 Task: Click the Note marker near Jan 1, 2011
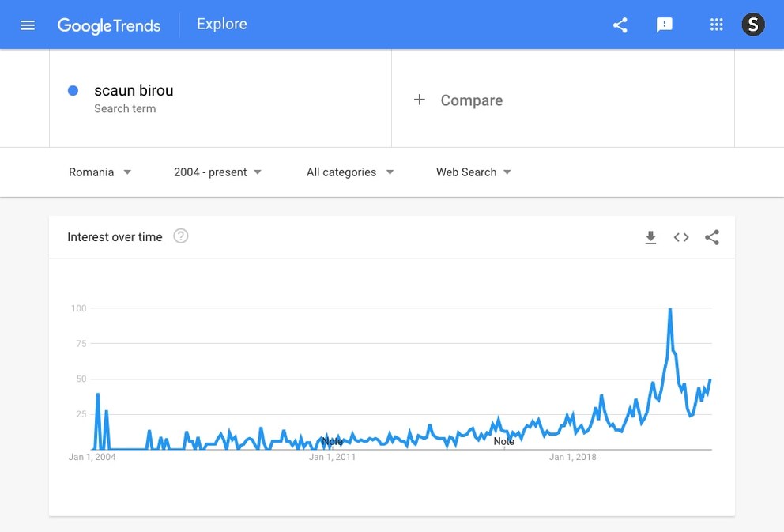332,442
